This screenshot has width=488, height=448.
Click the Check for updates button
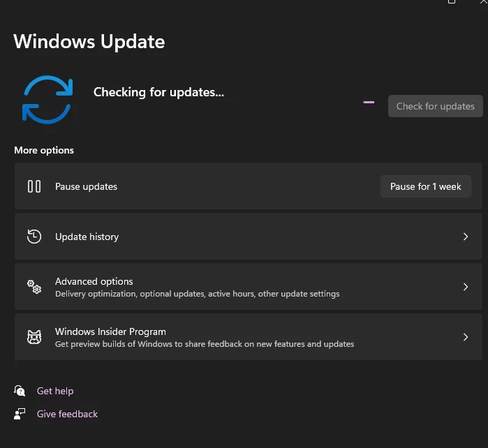pyautogui.click(x=436, y=106)
